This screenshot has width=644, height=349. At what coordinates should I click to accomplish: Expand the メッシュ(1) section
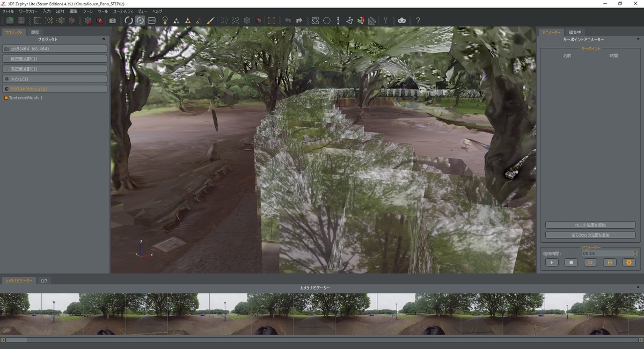[x=55, y=79]
